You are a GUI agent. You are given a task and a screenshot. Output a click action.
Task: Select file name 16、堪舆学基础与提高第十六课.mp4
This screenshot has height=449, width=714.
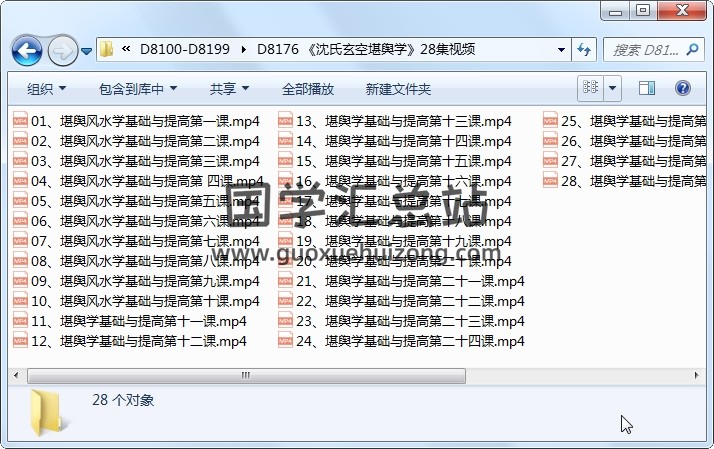point(404,181)
